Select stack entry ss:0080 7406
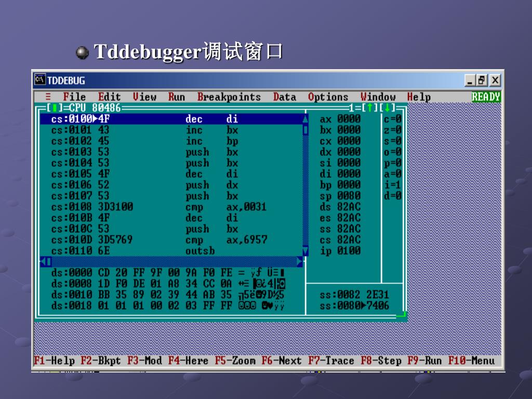The height and width of the screenshot is (399, 532). [x=354, y=305]
